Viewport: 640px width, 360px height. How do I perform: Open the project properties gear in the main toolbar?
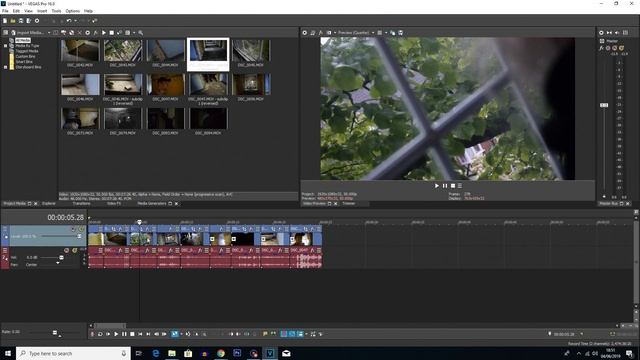[37, 21]
